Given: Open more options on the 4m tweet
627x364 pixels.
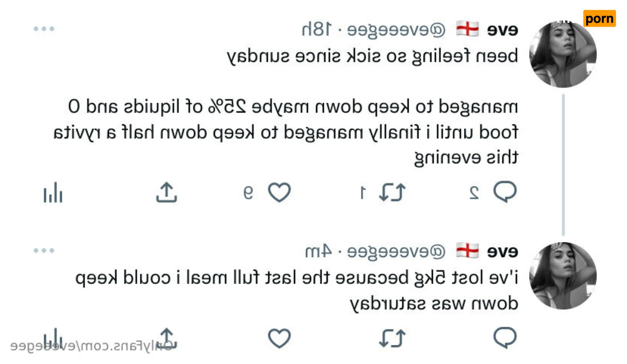Looking at the screenshot, I should click(x=44, y=250).
